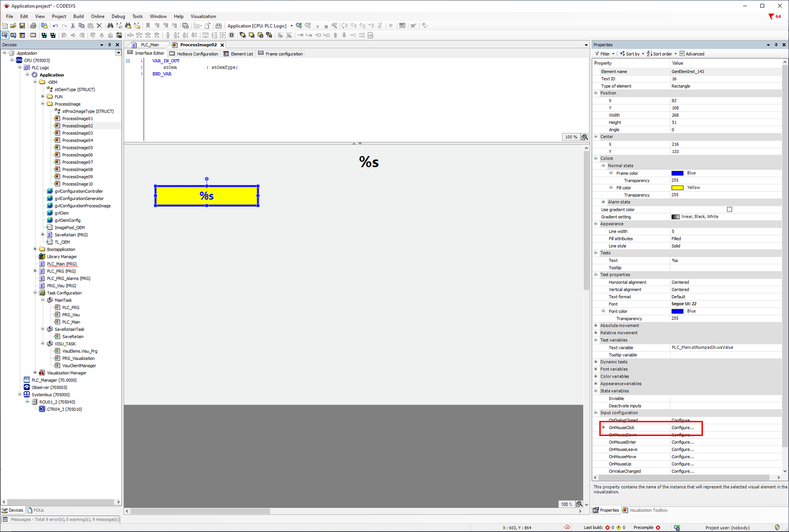The width and height of the screenshot is (789, 532).
Task: Click the Cut scissors icon
Action: pos(73,26)
